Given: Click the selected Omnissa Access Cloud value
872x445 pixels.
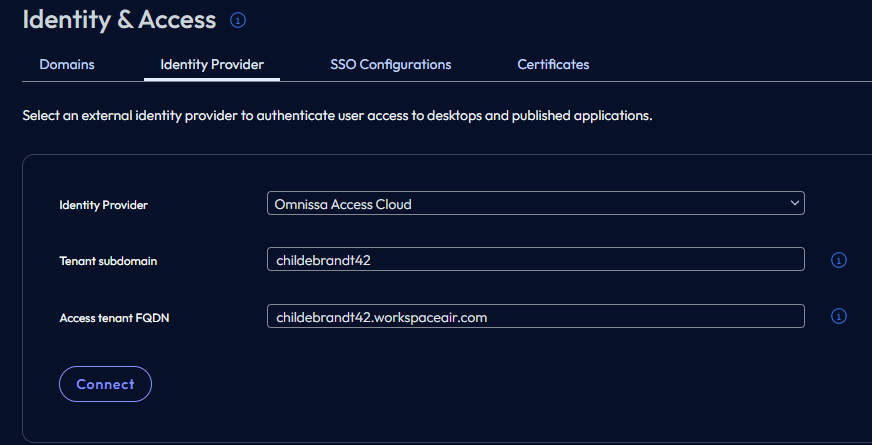Looking at the screenshot, I should 343,204.
